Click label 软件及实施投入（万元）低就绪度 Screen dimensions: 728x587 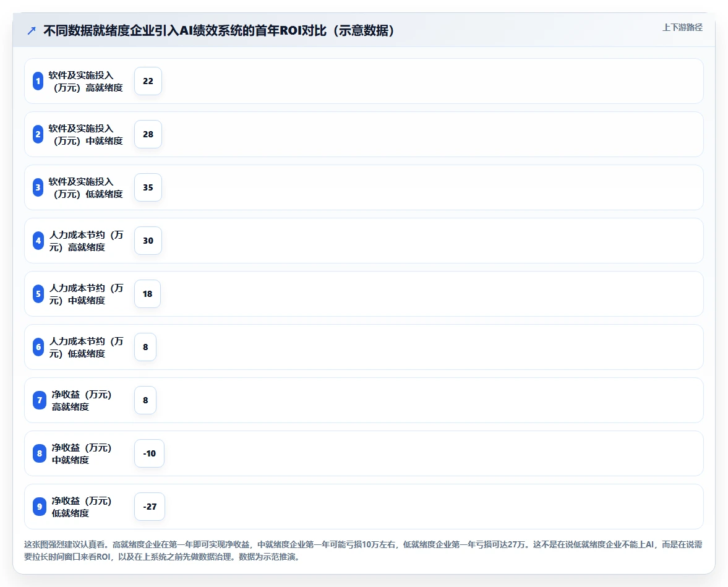85,187
